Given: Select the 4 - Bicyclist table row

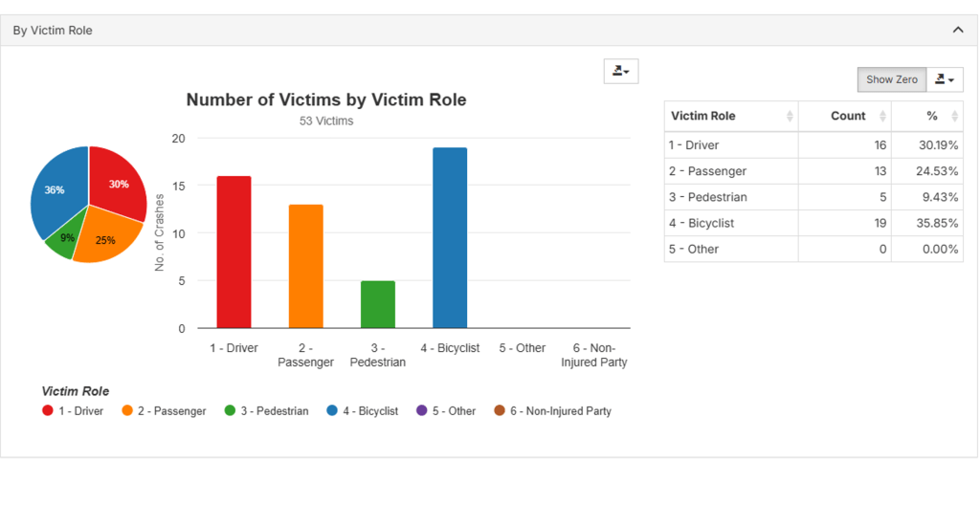Looking at the screenshot, I should point(813,223).
